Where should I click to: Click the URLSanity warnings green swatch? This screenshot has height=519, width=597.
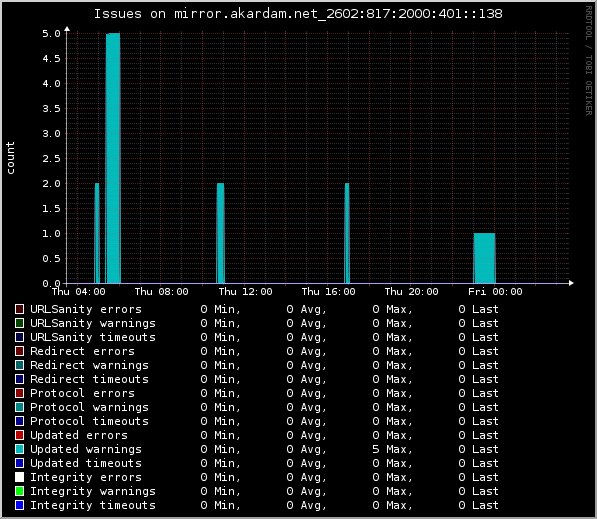[19, 323]
